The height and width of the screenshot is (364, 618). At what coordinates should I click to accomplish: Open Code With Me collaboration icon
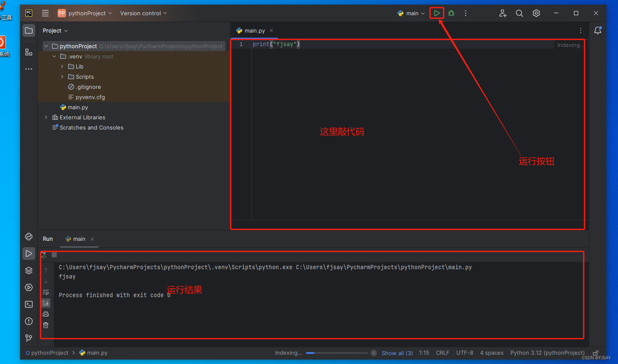502,13
